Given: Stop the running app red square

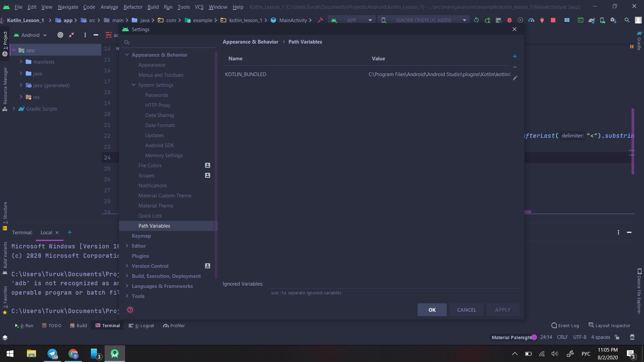Looking at the screenshot, I should point(553,20).
